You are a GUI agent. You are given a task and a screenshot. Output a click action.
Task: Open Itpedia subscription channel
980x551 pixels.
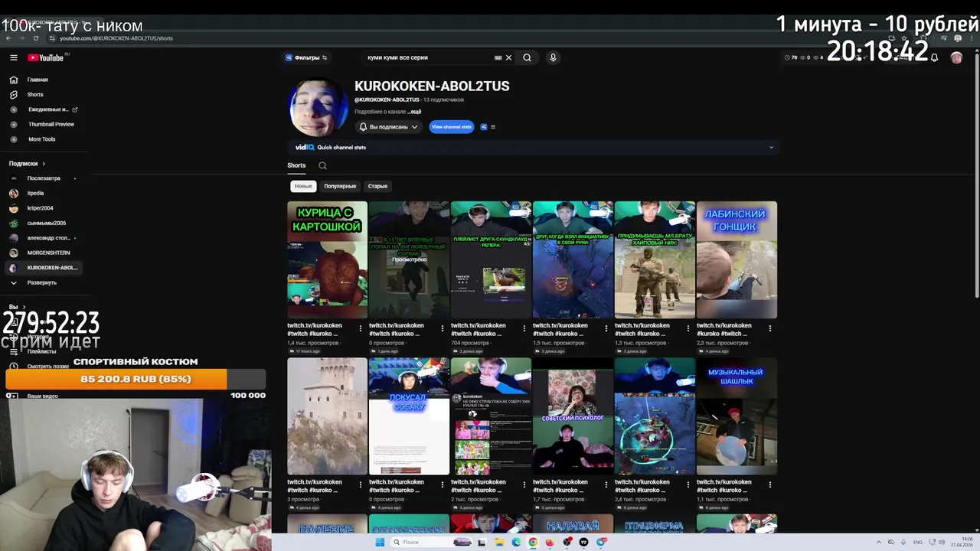coord(35,193)
